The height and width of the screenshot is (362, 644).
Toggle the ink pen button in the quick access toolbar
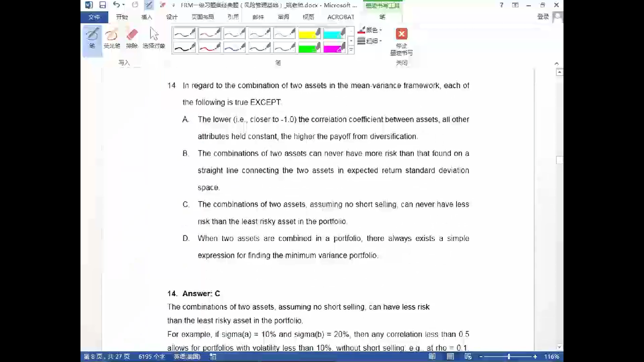point(149,5)
